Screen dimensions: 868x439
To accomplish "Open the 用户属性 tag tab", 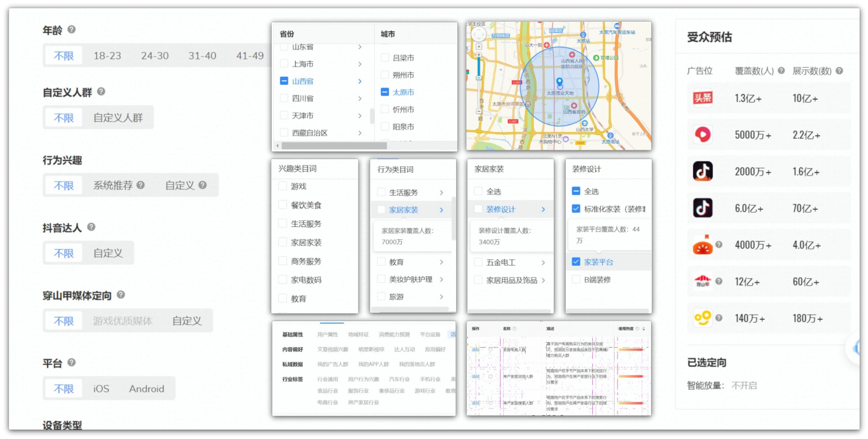I will (328, 334).
